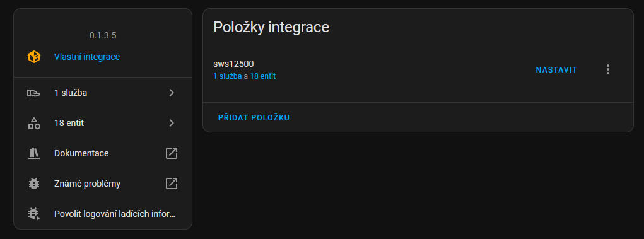Open Známé problémy external link icon
The height and width of the screenshot is (239, 644).
tap(172, 183)
